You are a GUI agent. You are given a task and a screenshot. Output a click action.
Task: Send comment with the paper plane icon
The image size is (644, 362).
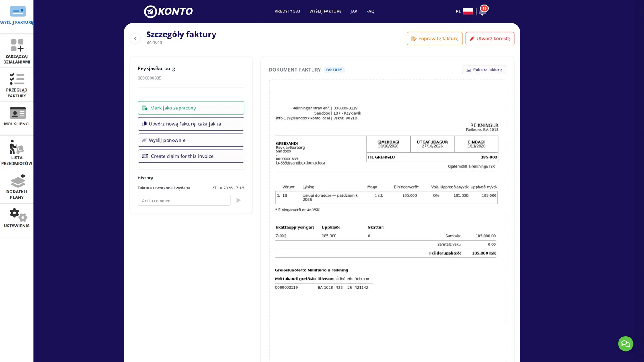239,200
